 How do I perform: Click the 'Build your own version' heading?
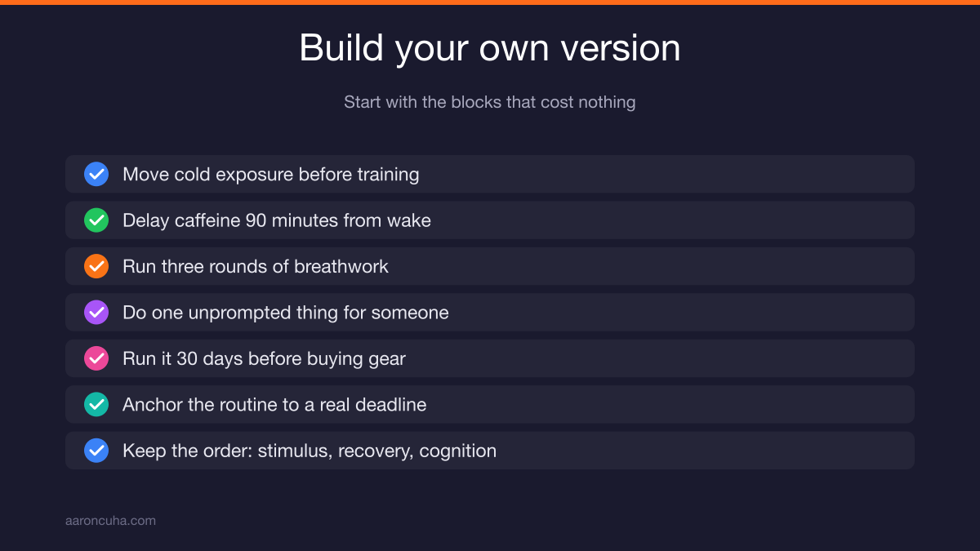490,48
